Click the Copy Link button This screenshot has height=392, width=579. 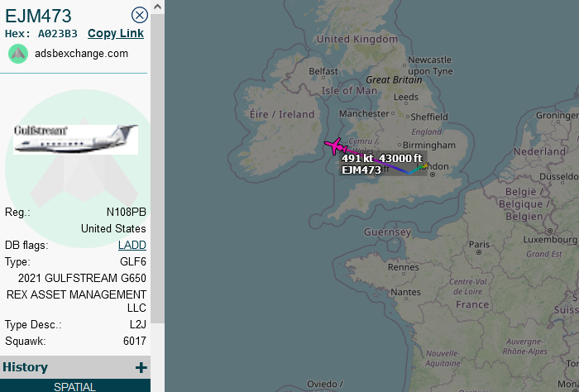(116, 34)
